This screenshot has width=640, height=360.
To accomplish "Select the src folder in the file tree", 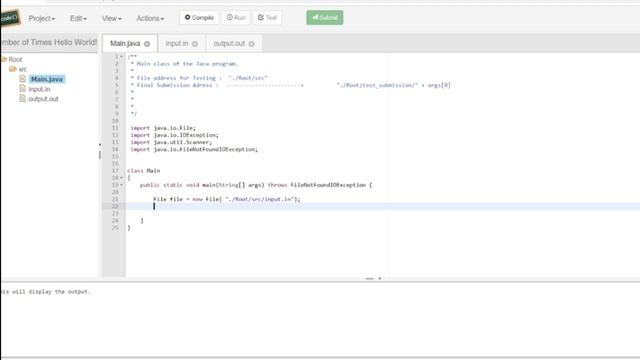I will coord(22,69).
